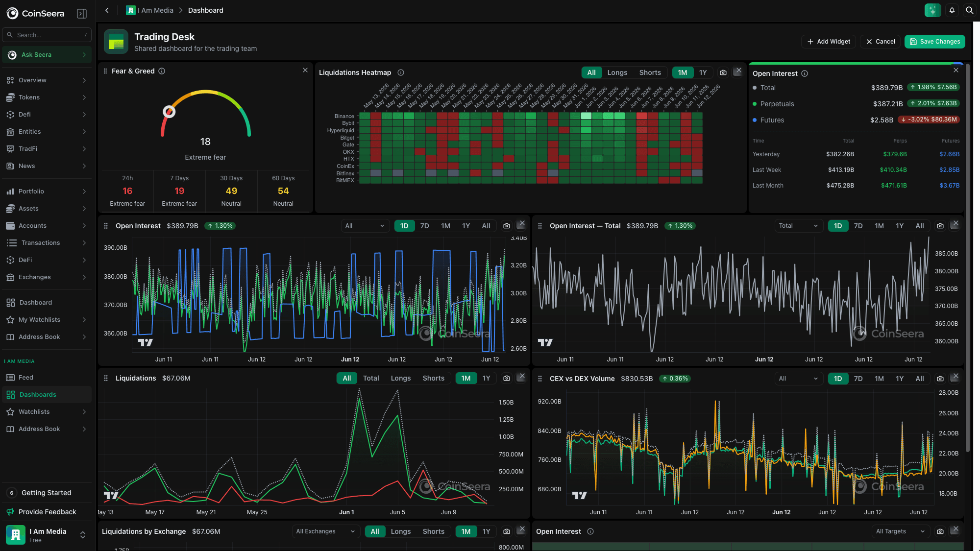Open Provide Feedback

coord(47,512)
